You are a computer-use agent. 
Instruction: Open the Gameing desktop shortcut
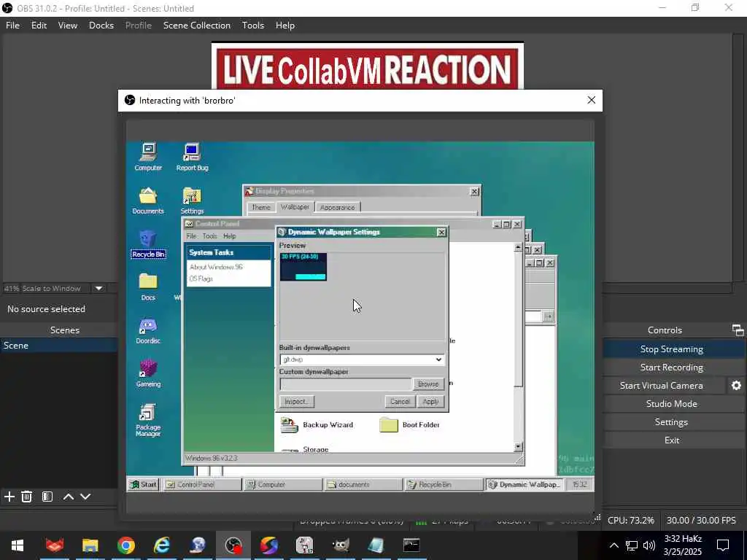coord(147,373)
